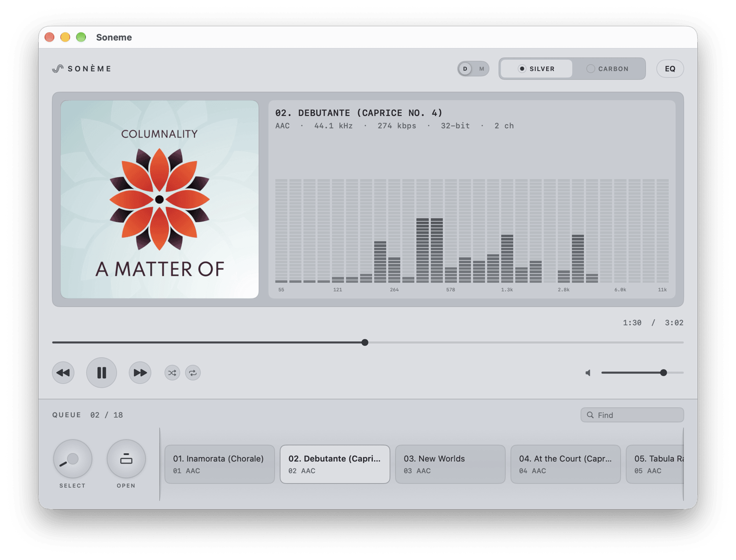Toggle repeat mode icon
The height and width of the screenshot is (560, 736).
click(x=193, y=373)
